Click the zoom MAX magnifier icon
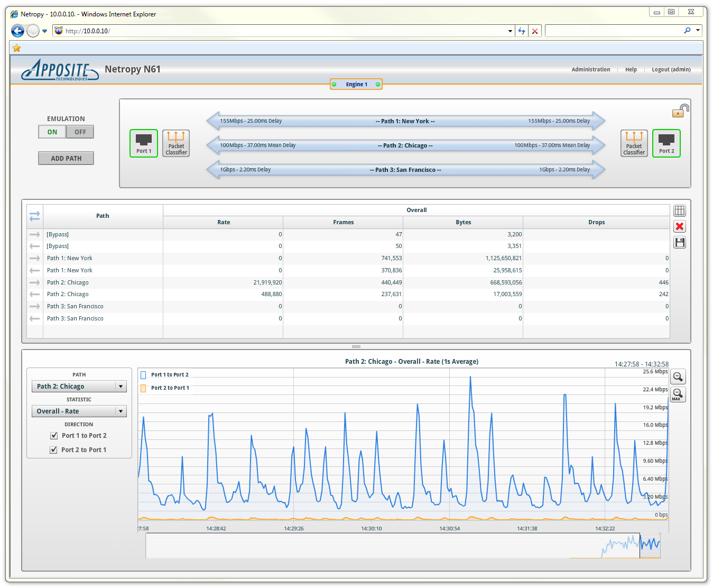 [678, 394]
